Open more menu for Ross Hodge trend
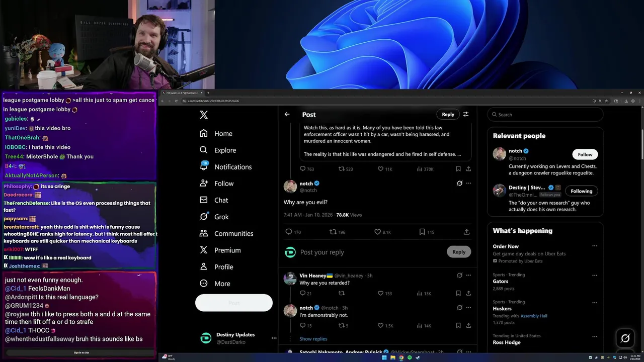This screenshot has height=362, width=644. [x=594, y=336]
